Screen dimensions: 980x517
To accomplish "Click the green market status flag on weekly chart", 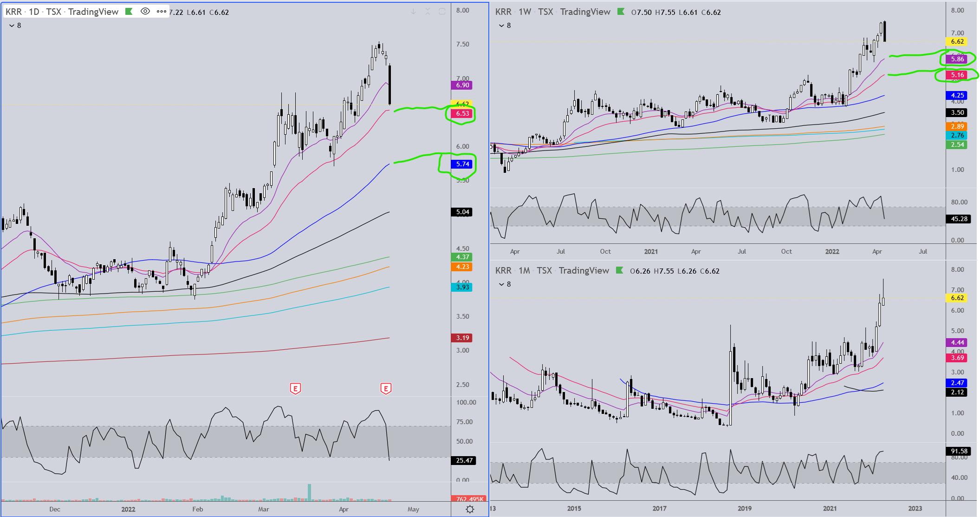I will pos(621,12).
